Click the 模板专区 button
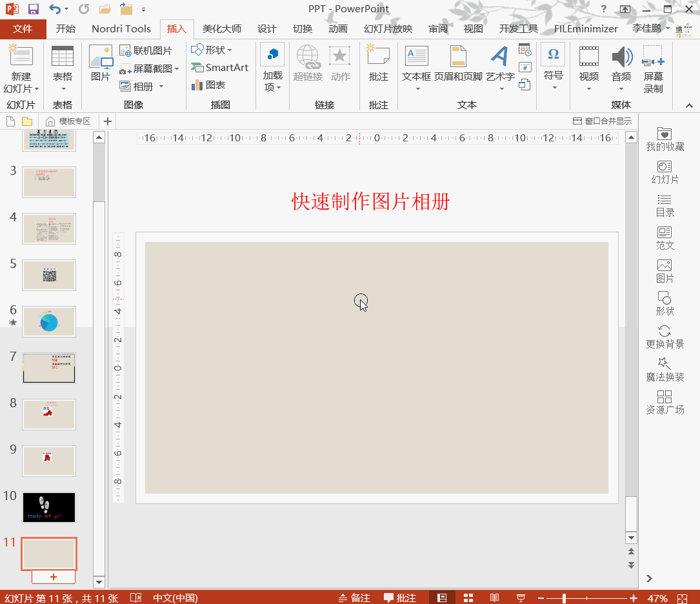700x604 pixels. point(68,121)
